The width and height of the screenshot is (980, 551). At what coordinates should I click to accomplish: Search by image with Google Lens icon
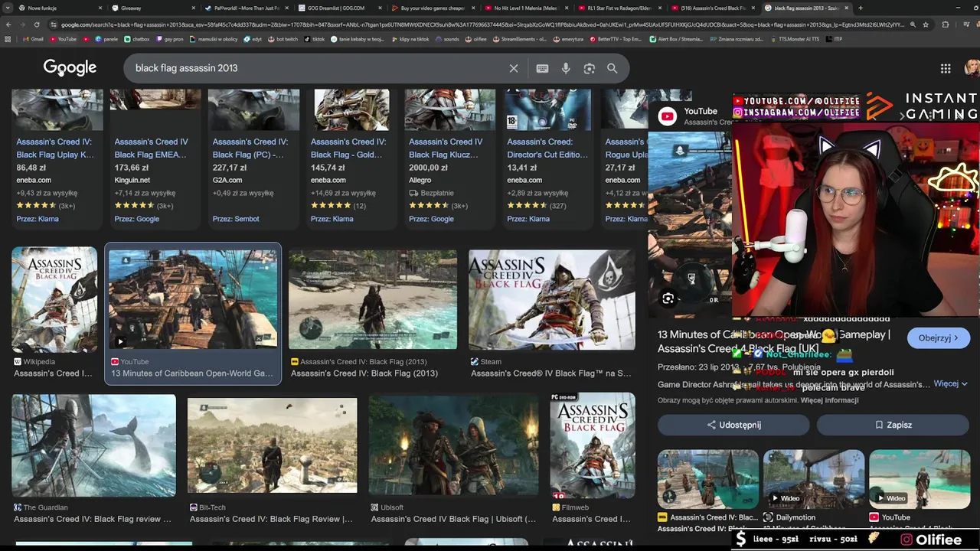click(x=589, y=68)
